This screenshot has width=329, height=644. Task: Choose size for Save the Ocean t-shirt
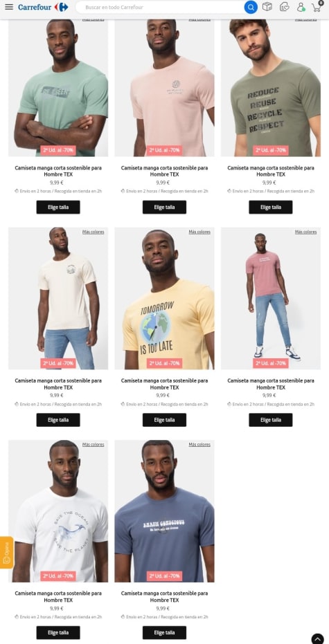pyautogui.click(x=58, y=632)
